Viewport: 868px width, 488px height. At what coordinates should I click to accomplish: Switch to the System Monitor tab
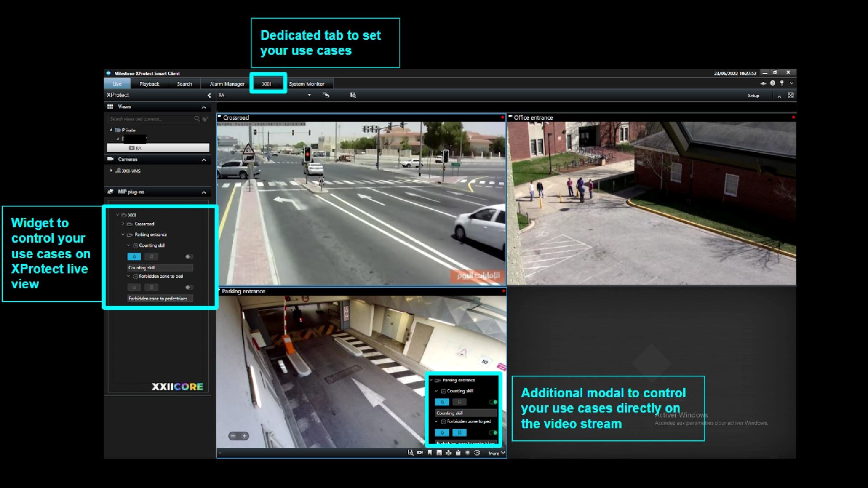coord(307,84)
